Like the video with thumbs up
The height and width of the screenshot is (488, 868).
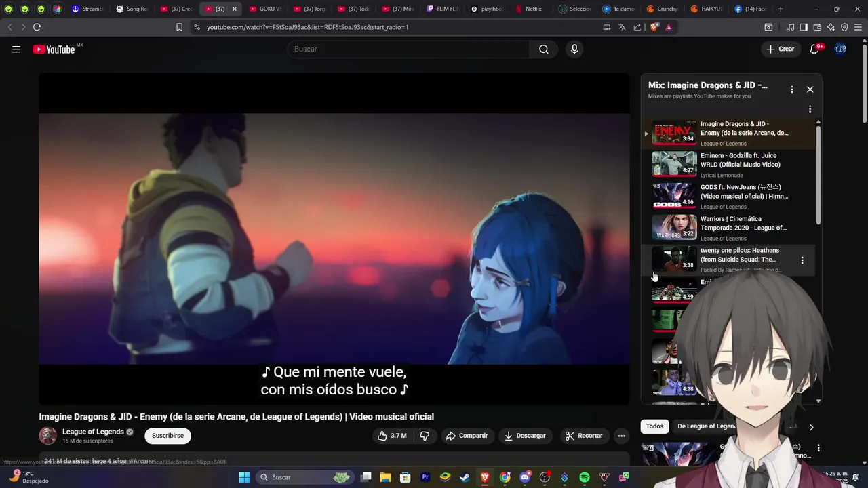tap(392, 436)
